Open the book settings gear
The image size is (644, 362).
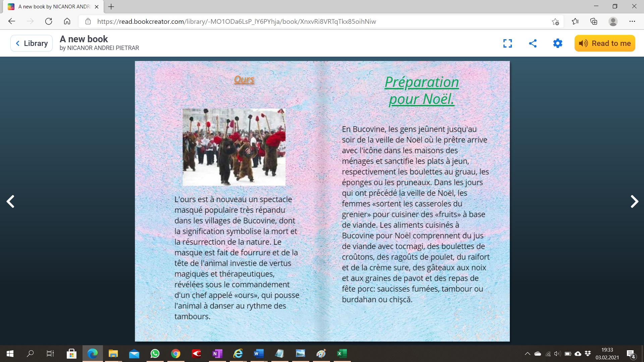pyautogui.click(x=557, y=43)
